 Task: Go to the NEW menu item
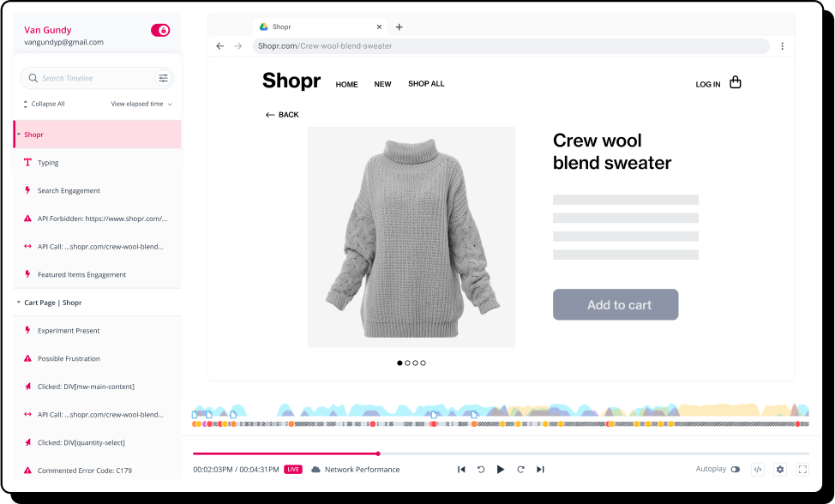pos(382,84)
